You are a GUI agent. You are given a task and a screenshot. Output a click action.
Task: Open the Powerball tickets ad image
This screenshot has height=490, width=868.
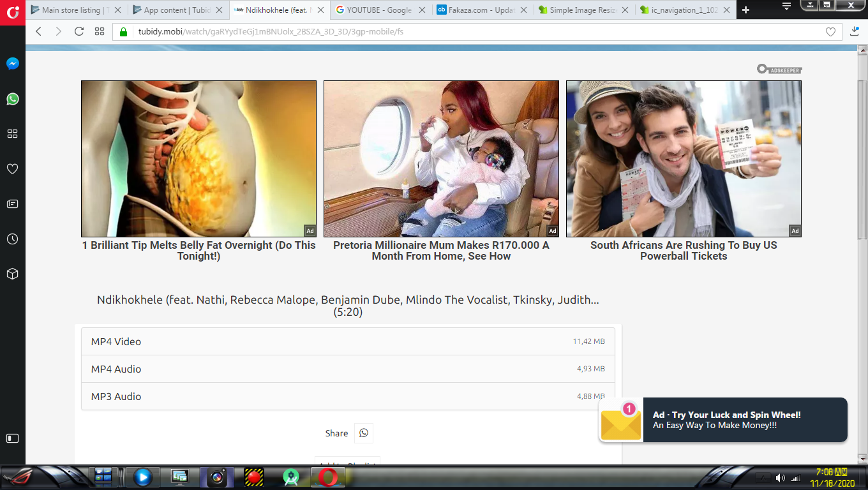tap(684, 159)
